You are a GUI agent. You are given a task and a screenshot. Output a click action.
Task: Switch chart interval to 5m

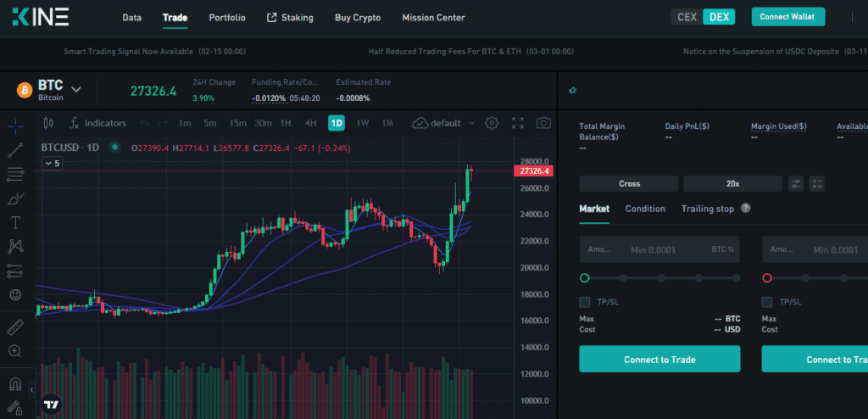210,123
